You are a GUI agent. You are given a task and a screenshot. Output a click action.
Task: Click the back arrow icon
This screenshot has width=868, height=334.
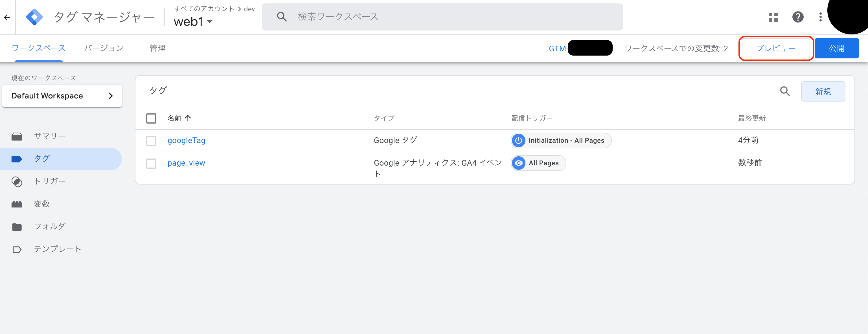tap(7, 17)
